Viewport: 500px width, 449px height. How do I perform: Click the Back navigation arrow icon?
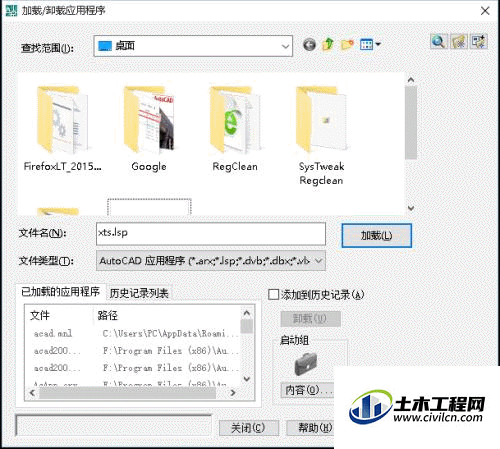[x=309, y=44]
